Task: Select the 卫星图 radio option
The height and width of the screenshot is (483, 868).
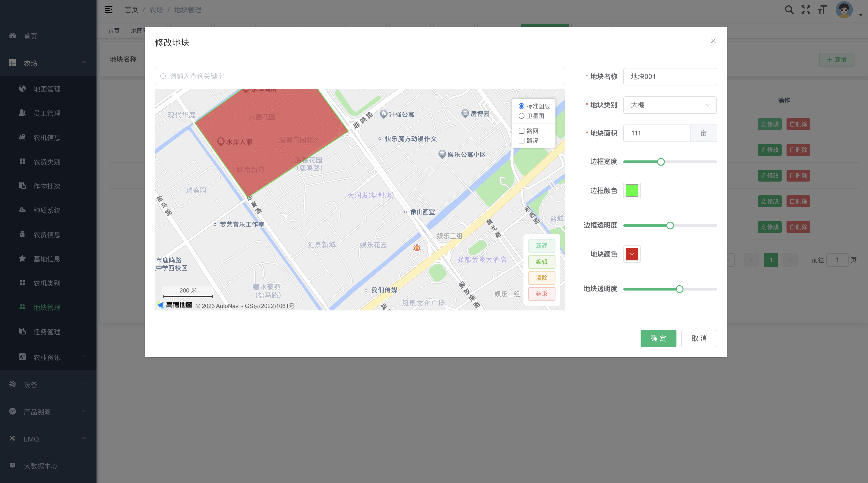Action: coord(521,116)
